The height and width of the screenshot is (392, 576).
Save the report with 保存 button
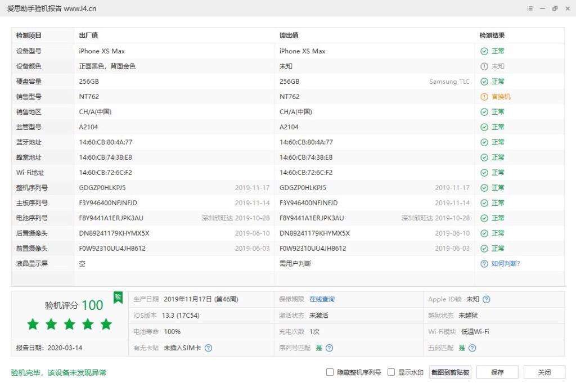pyautogui.click(x=497, y=372)
